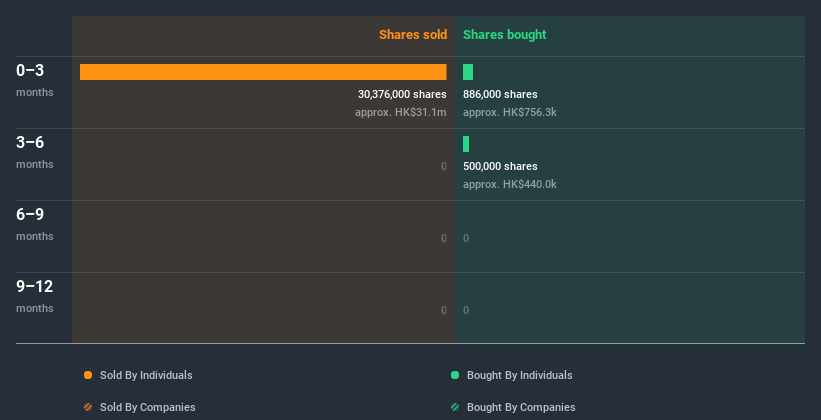The image size is (821, 420).
Task: Click the Sold By Individuals orange dot
Action: point(88,375)
